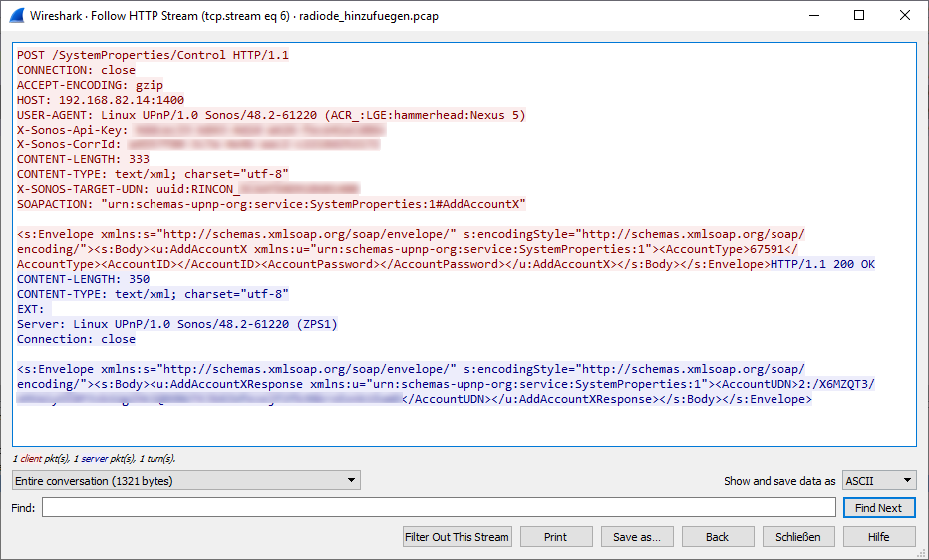This screenshot has width=929, height=560.
Task: Click the CONTENT-LENGTH: 333 line
Action: point(83,159)
